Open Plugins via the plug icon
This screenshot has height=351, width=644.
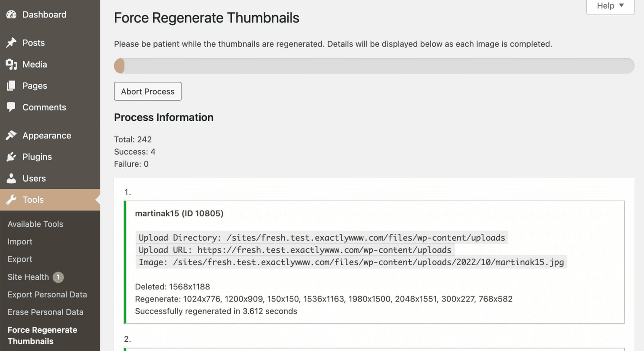pos(11,157)
